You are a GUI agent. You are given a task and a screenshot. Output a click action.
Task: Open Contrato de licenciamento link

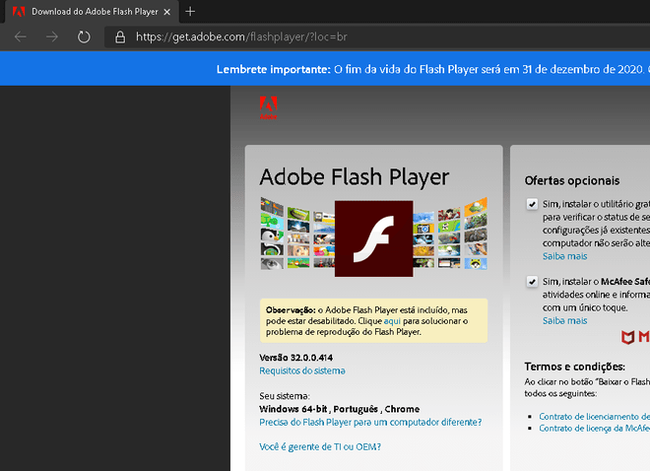point(594,416)
